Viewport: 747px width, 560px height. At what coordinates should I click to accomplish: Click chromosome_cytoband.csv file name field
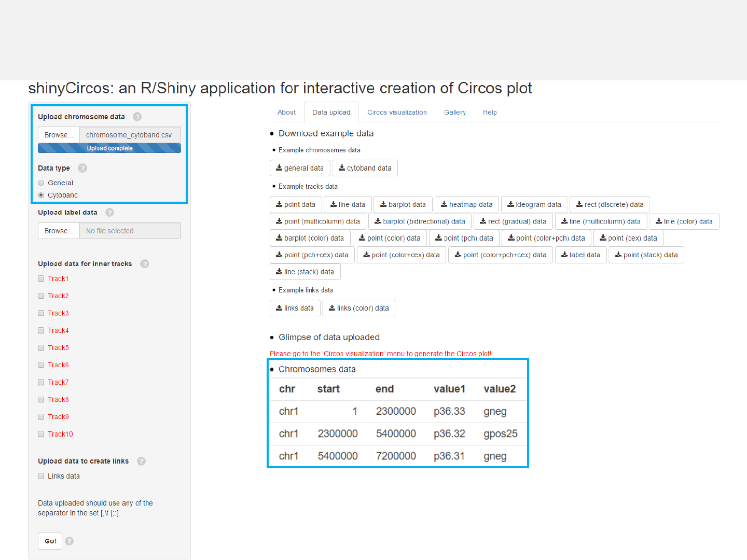[130, 135]
